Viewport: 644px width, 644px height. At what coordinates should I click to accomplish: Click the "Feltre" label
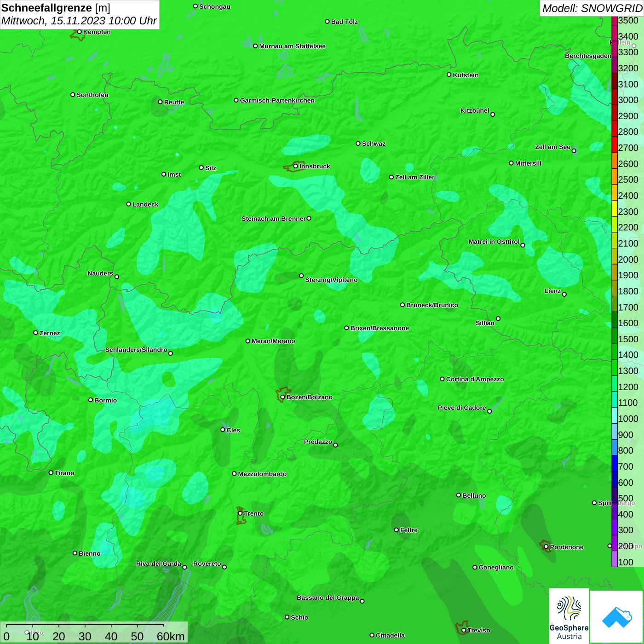[408, 530]
